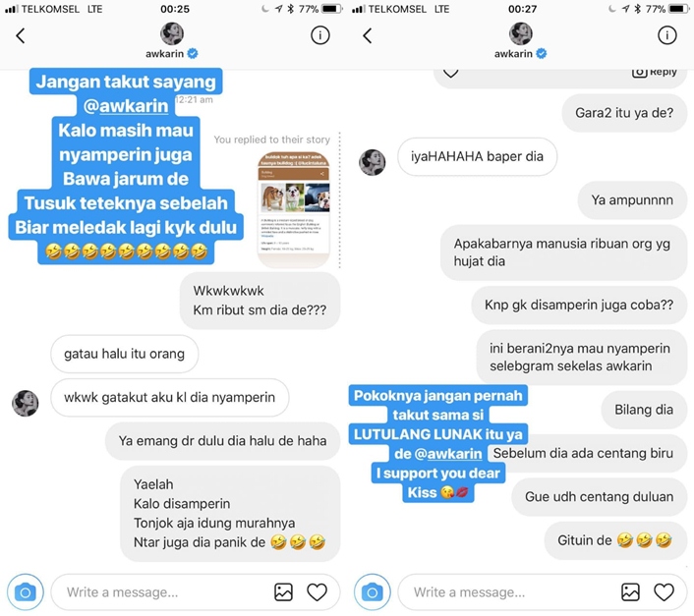The image size is (694, 616).
Task: Open camera button in right chat
Action: point(373,591)
